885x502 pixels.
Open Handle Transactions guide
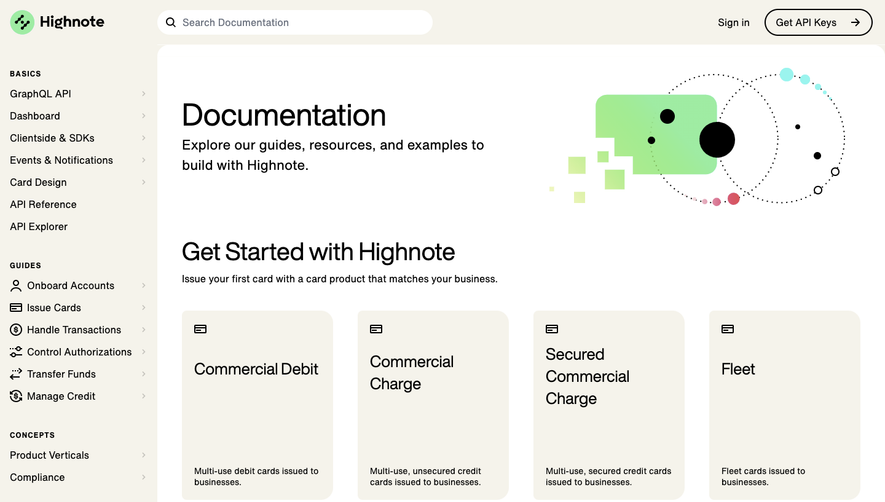point(74,330)
